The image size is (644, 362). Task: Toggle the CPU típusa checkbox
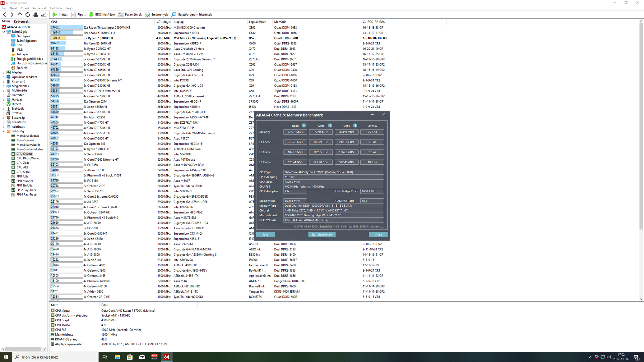coord(53,310)
